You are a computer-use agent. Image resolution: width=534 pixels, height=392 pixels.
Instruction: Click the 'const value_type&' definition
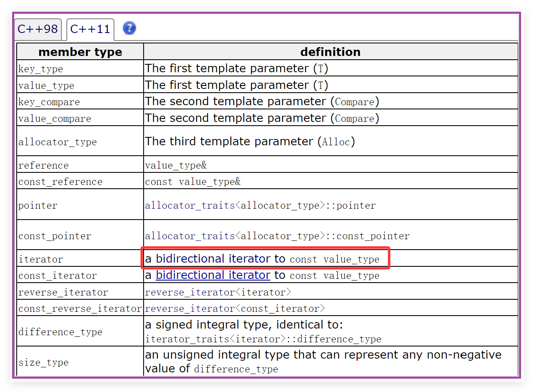coord(193,182)
